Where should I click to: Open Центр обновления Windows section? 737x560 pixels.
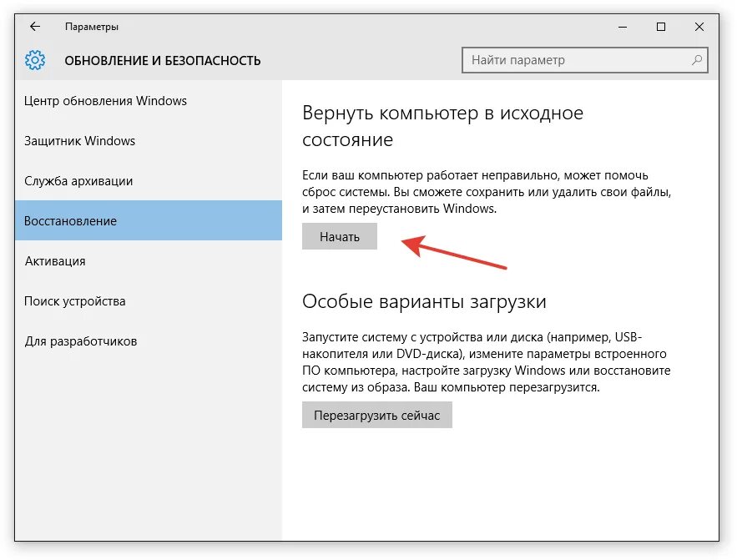[x=148, y=100]
